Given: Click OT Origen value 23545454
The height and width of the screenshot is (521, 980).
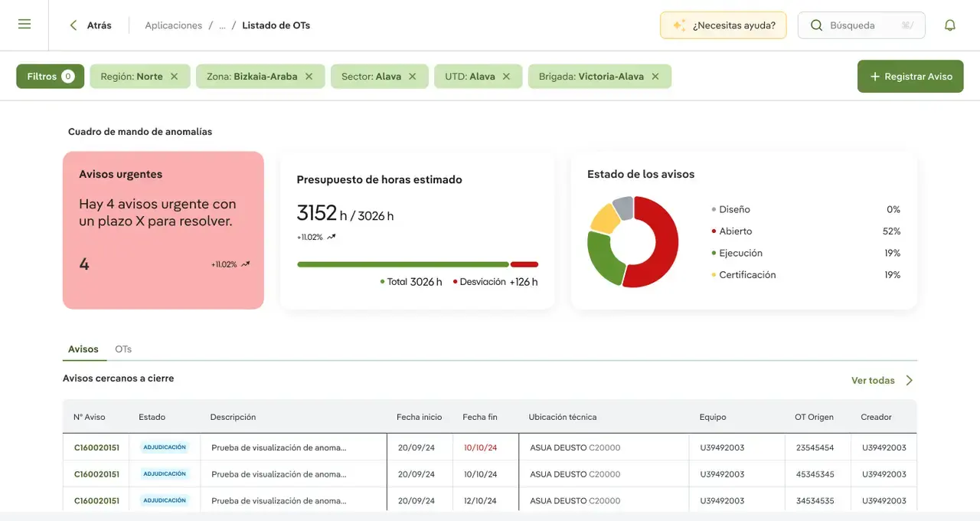Looking at the screenshot, I should pyautogui.click(x=815, y=447).
